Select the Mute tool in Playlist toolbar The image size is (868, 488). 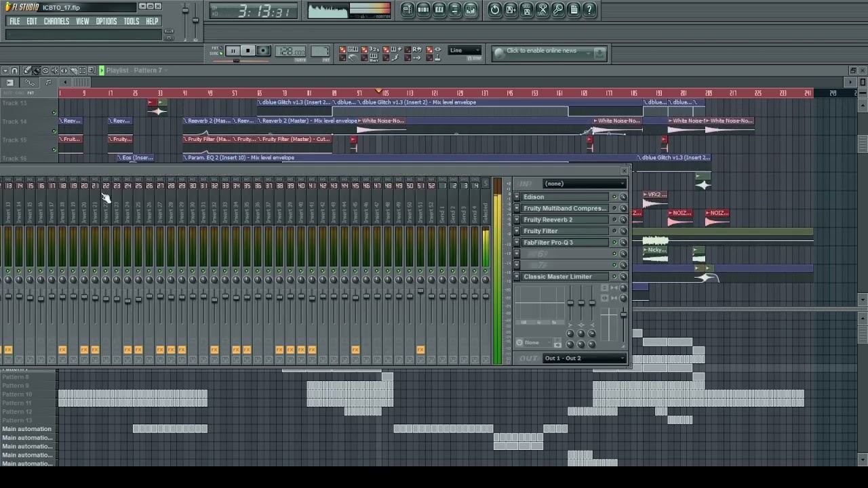[x=55, y=70]
